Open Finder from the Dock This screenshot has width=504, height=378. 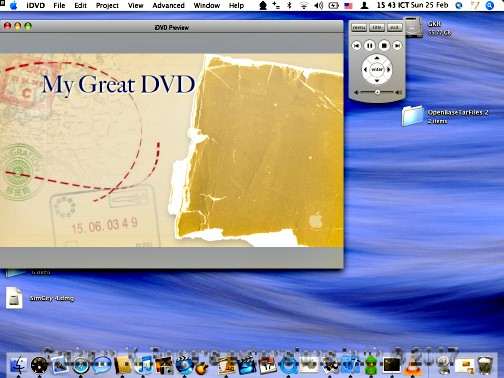coord(18,364)
